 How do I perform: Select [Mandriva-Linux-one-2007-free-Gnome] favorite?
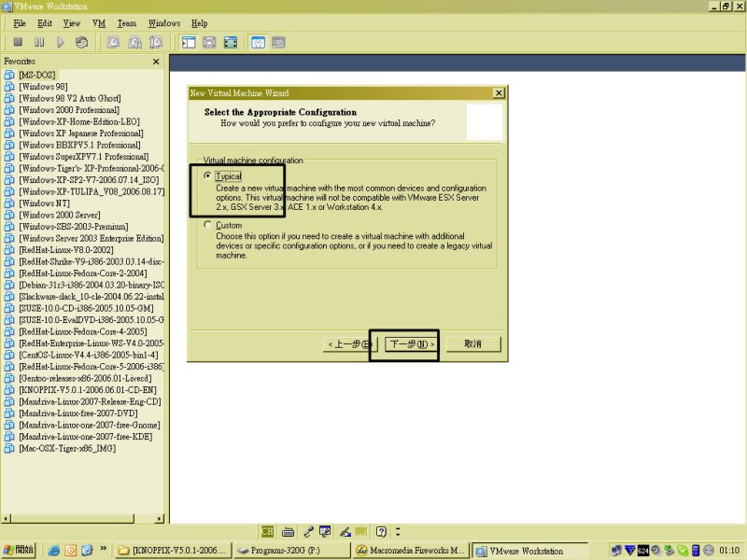90,425
